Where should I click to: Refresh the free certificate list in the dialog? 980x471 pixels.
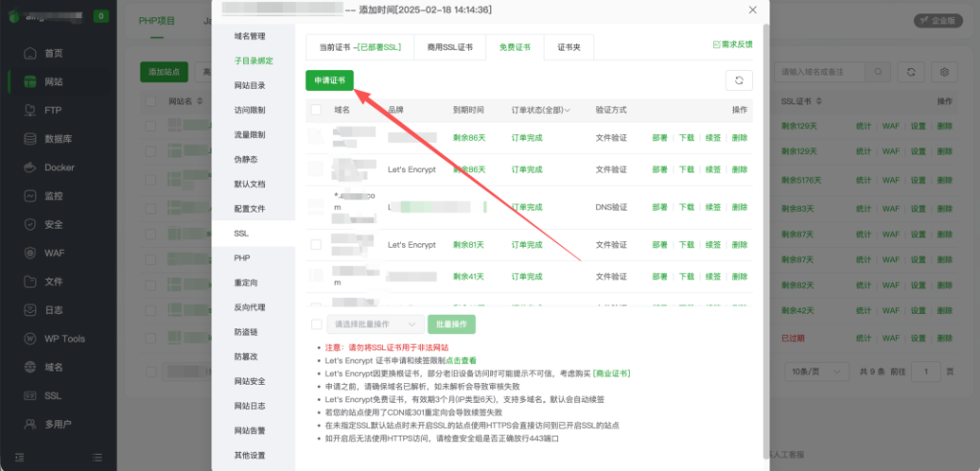tap(739, 80)
